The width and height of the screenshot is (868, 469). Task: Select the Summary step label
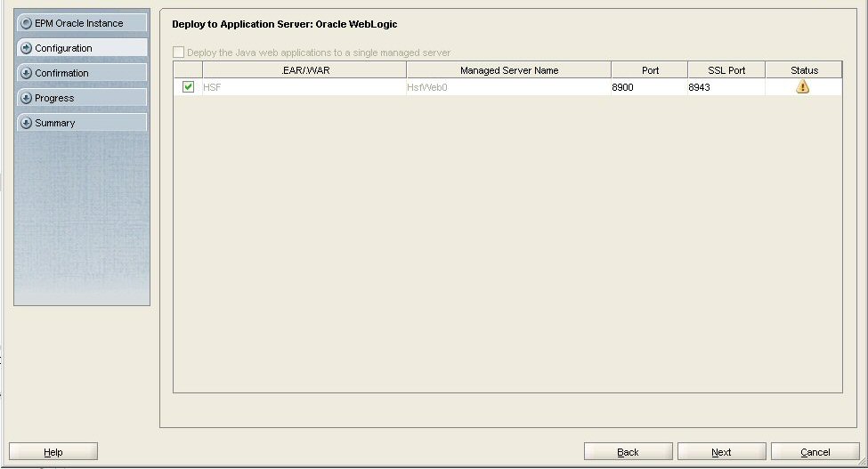click(x=55, y=123)
